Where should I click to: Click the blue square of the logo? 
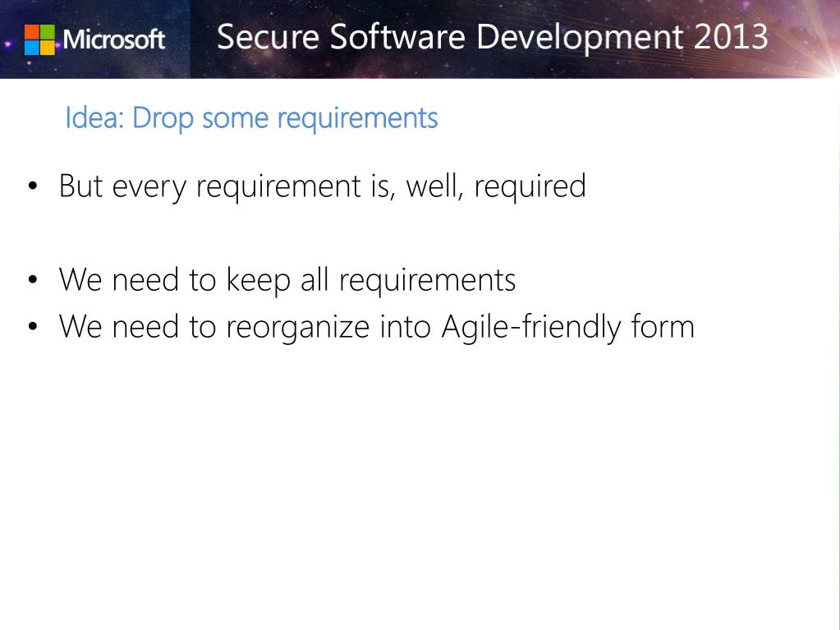coord(31,48)
